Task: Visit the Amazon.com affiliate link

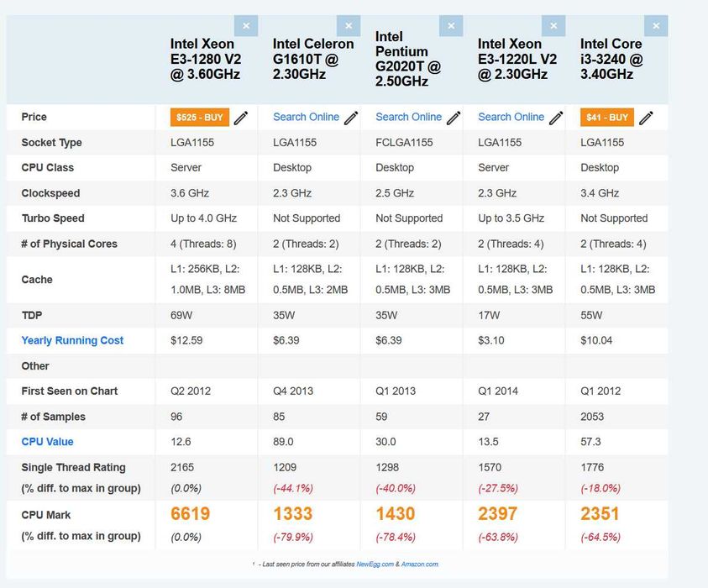Action: [420, 564]
